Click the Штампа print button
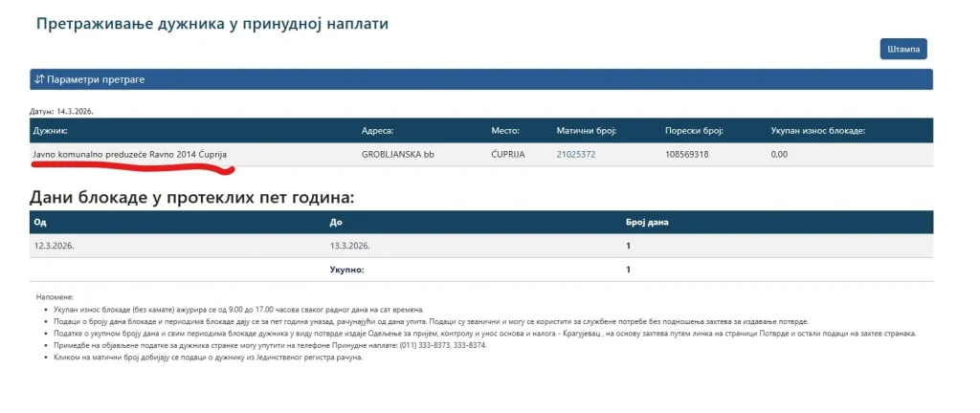Screen dimensions: 980x413 902,49
